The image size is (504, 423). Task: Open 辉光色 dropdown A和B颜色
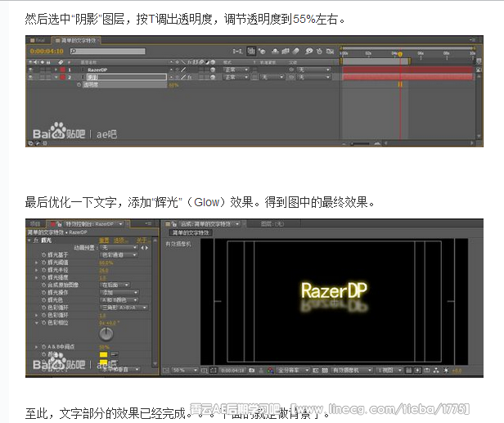(119, 300)
